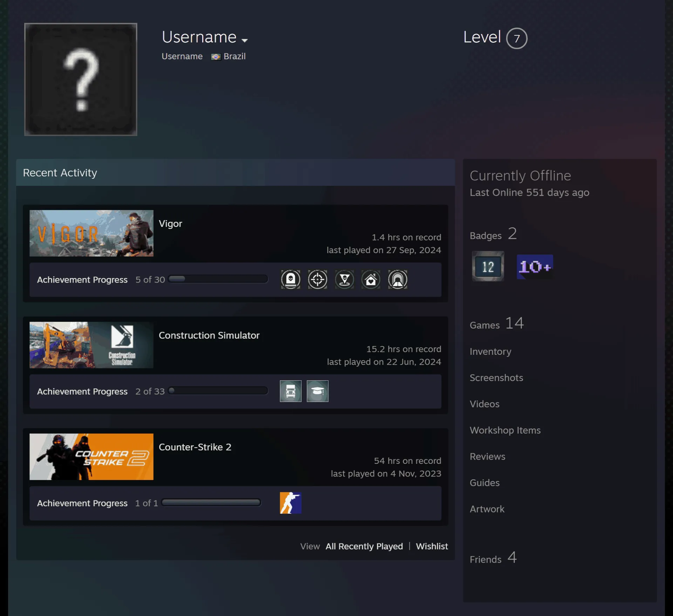Click Vigor 'Achievement Progress' label
673x616 pixels.
[82, 280]
